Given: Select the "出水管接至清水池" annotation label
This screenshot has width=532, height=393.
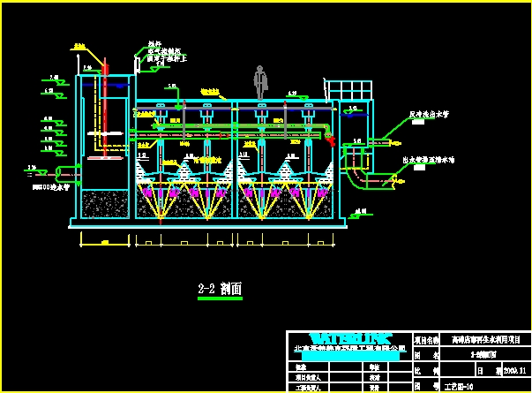Looking at the screenshot, I should (x=429, y=160).
